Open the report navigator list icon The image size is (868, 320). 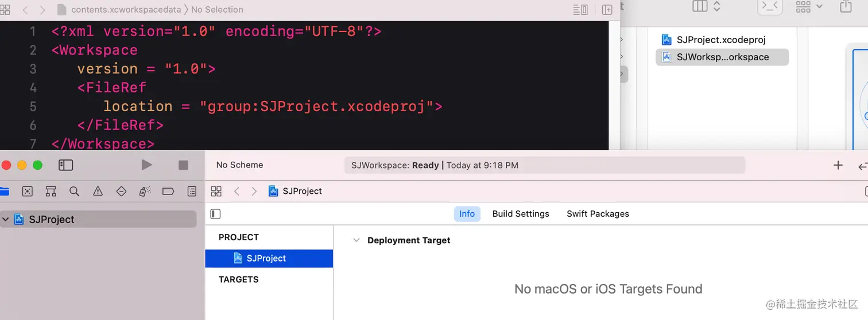click(192, 192)
